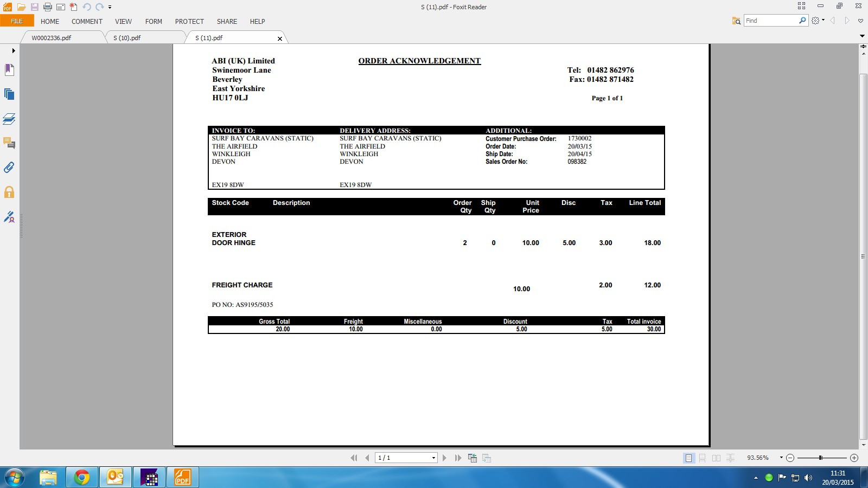Click the zoom slider handle
The image size is (868, 488).
pos(821,458)
